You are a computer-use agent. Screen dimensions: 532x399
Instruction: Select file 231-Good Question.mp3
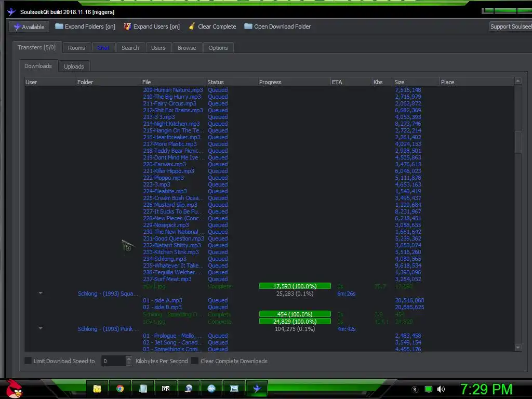174,238
